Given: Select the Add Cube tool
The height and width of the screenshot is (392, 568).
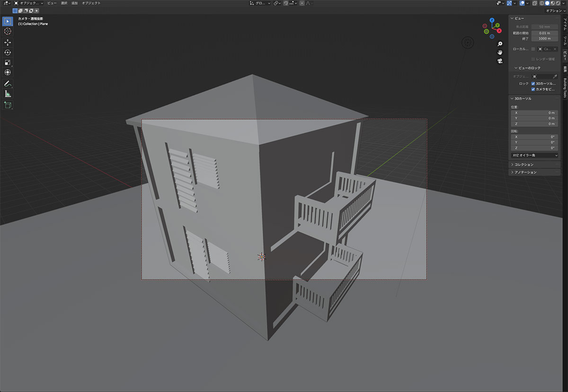Looking at the screenshot, I should [x=8, y=105].
